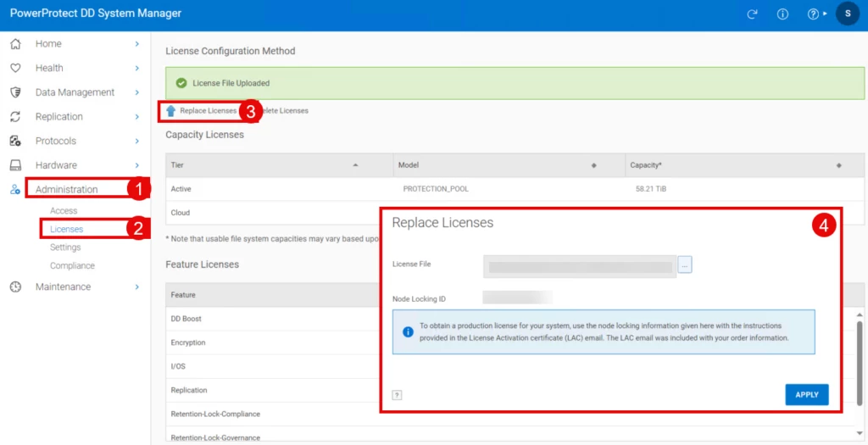Click the PowerProtect DD System Manager title
The height and width of the screenshot is (445, 868).
[95, 14]
